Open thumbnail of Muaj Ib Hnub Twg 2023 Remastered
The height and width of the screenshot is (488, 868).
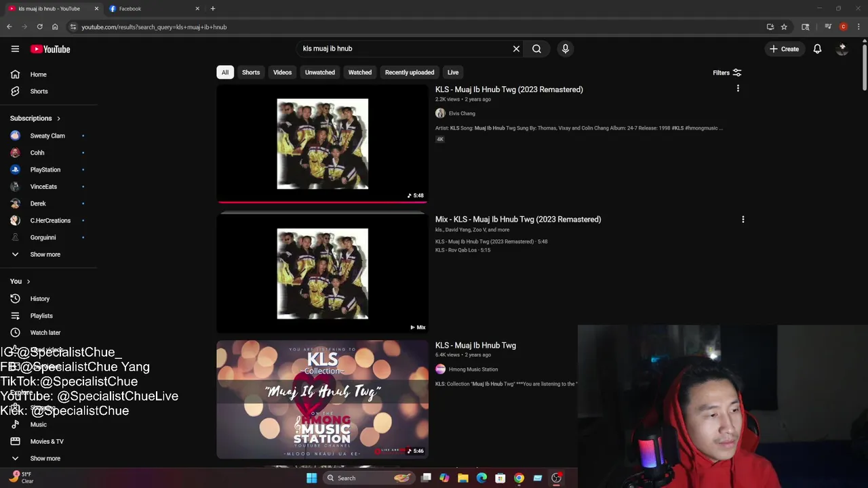pyautogui.click(x=322, y=144)
